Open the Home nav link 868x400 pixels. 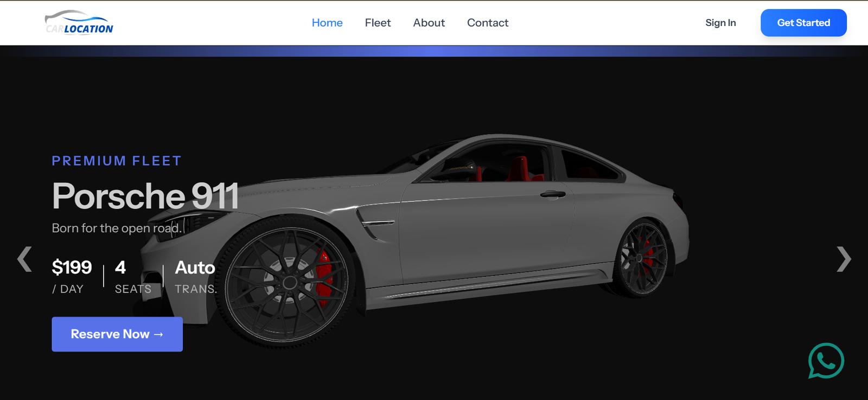tap(327, 23)
